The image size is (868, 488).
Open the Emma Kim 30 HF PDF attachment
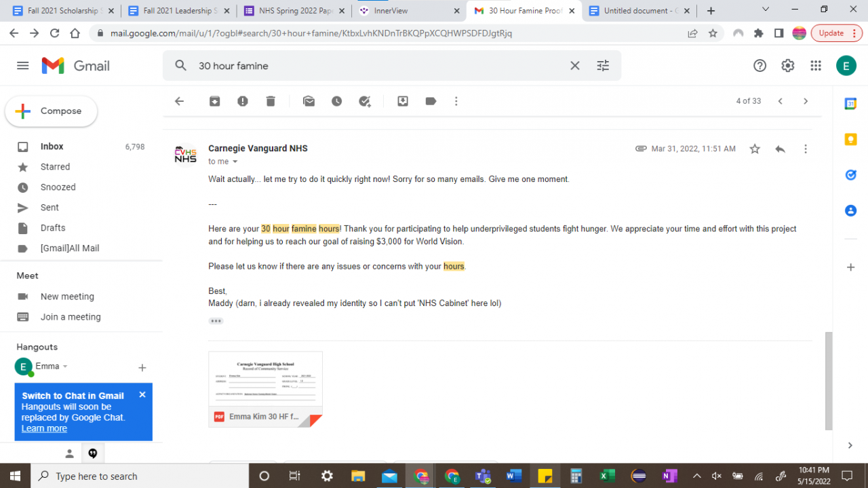coord(265,389)
